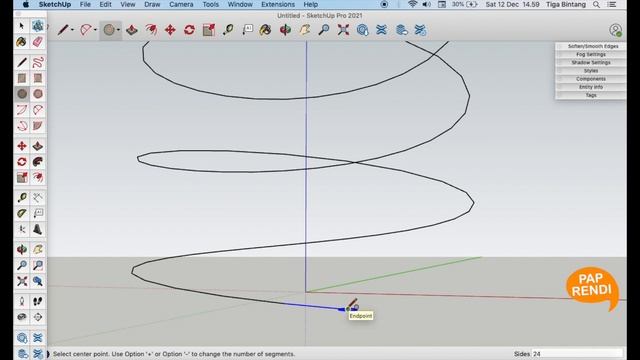
Task: Select the Axes tool
Action: [x=22, y=229]
